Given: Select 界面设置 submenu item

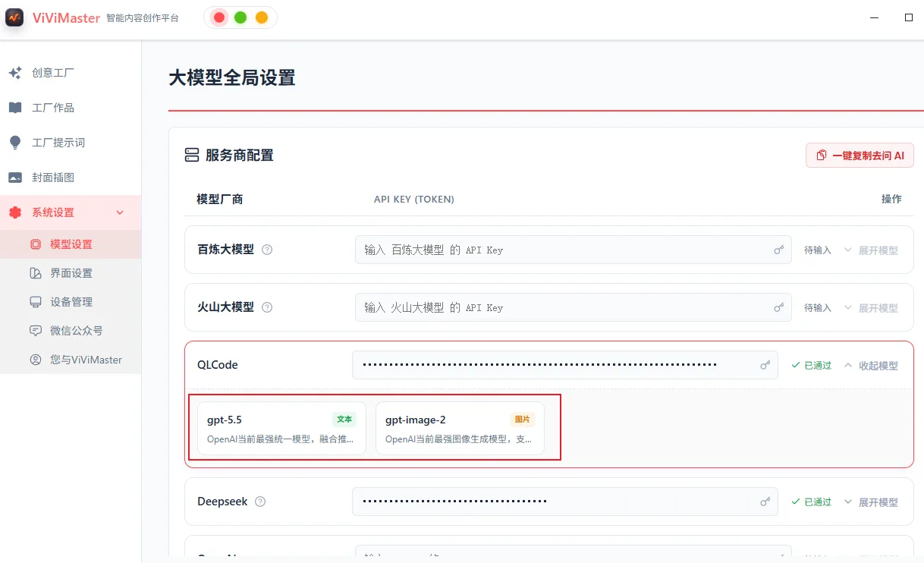Looking at the screenshot, I should click(x=71, y=273).
